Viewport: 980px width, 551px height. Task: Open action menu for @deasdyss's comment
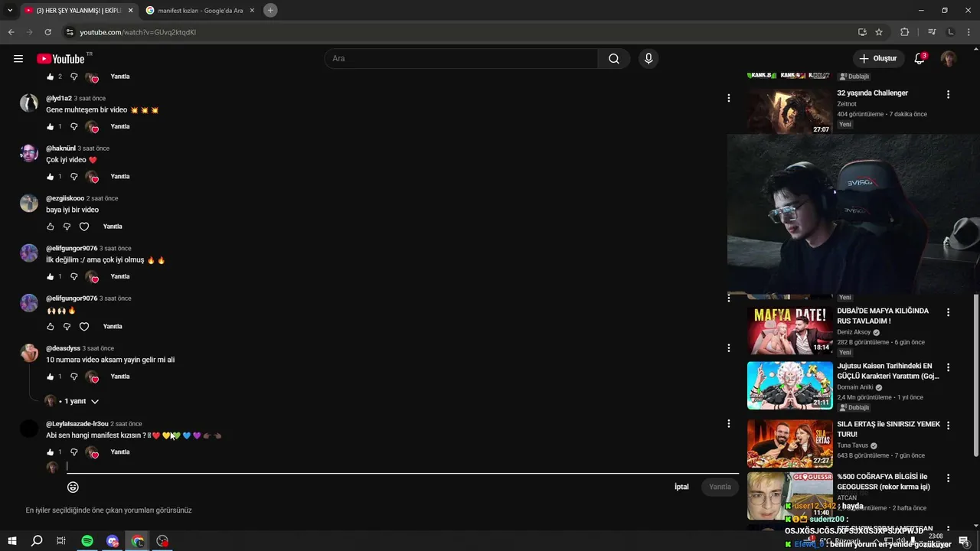tap(728, 348)
